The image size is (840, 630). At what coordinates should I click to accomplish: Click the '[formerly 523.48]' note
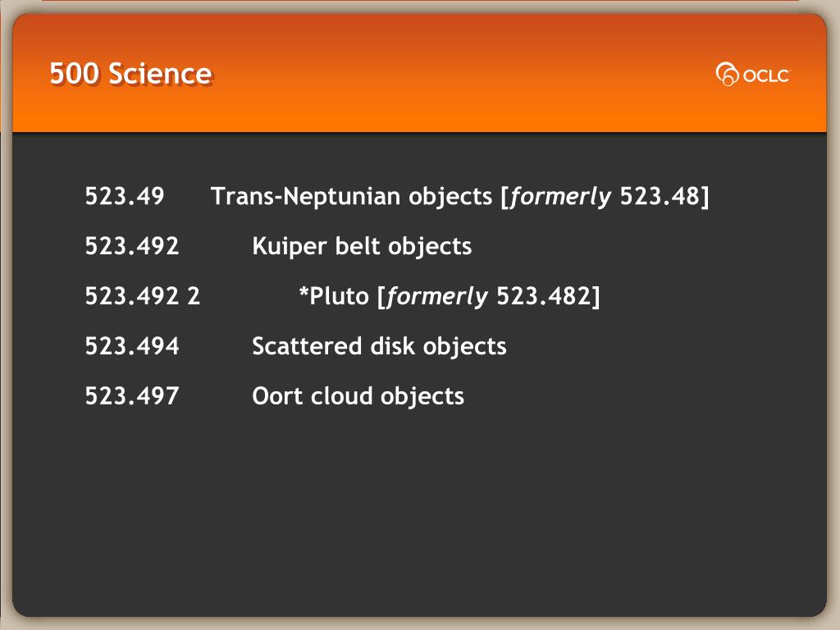click(605, 197)
